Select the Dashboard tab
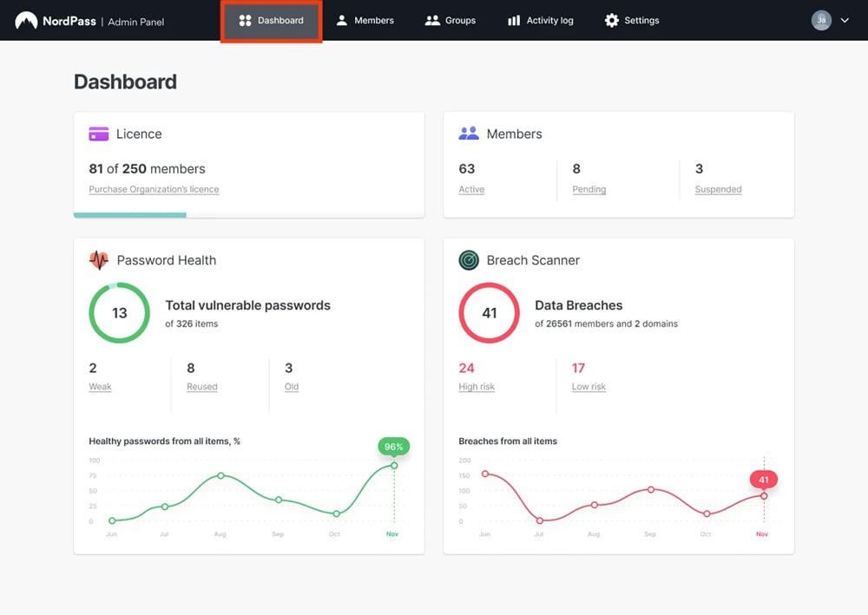Viewport: 868px width, 615px height. click(272, 21)
